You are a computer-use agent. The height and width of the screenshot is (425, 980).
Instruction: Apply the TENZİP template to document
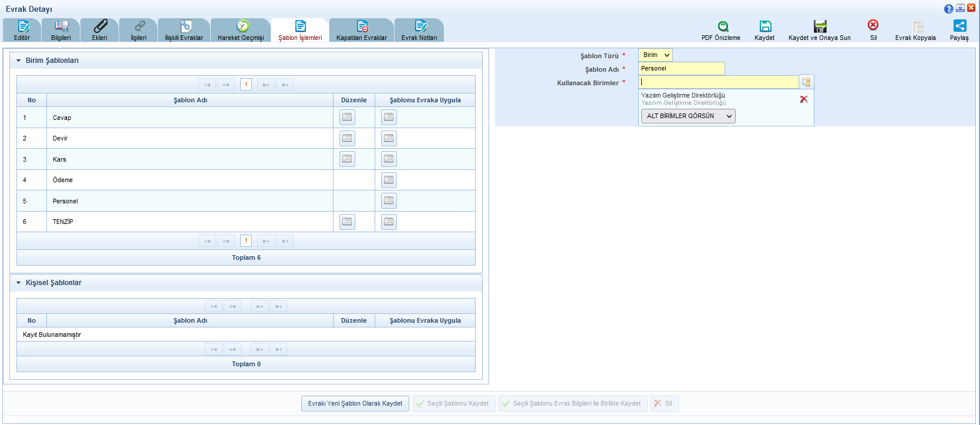pos(389,222)
